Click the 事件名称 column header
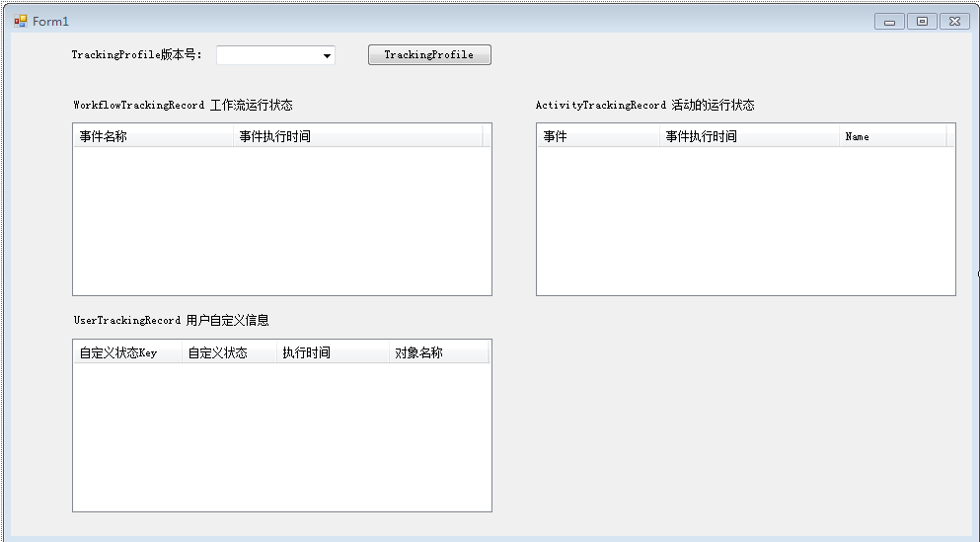The height and width of the screenshot is (542, 980). [x=153, y=136]
